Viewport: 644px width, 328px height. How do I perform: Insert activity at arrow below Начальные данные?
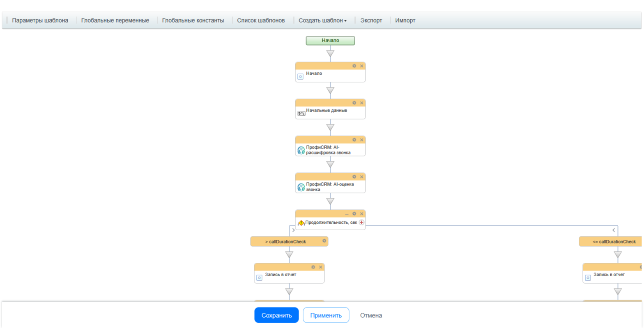click(330, 127)
